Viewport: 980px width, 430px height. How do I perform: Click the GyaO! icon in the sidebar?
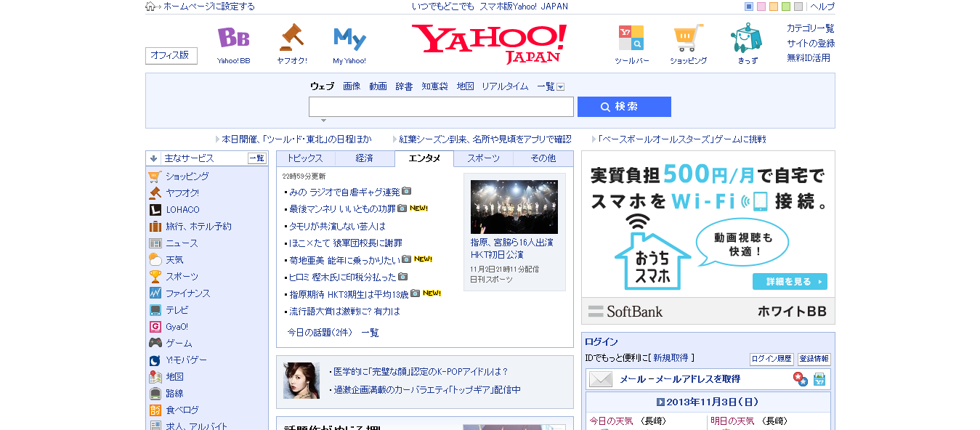[155, 326]
